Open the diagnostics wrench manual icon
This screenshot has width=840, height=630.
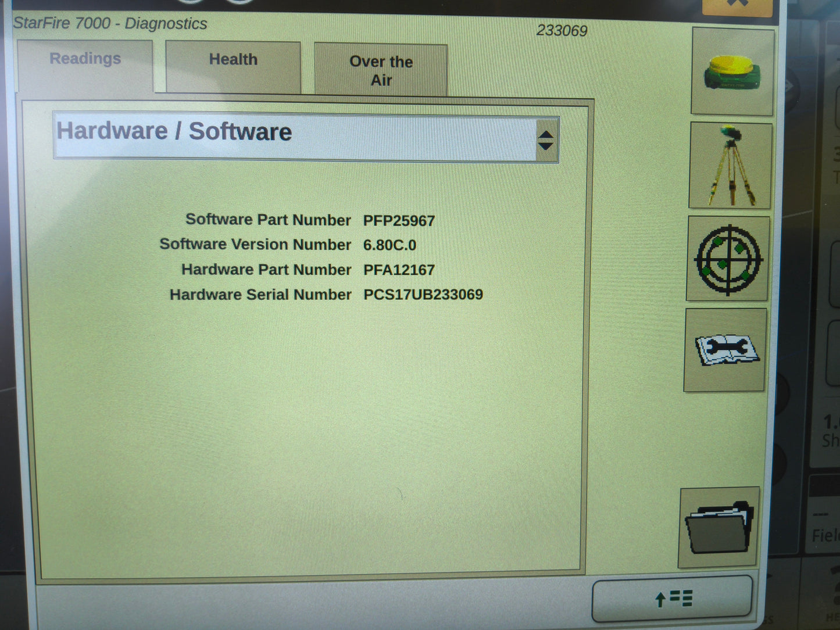(725, 350)
